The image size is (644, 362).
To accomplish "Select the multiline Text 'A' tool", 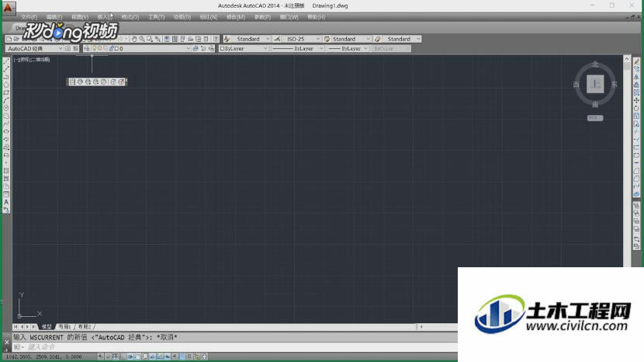I will (6, 202).
